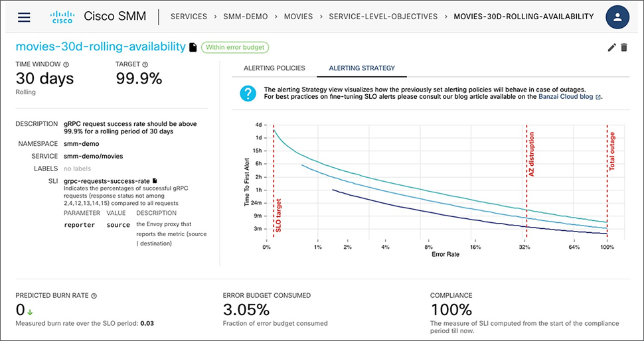Open the MOVIES breadcrumb
This screenshot has height=341, width=644.
pyautogui.click(x=298, y=17)
